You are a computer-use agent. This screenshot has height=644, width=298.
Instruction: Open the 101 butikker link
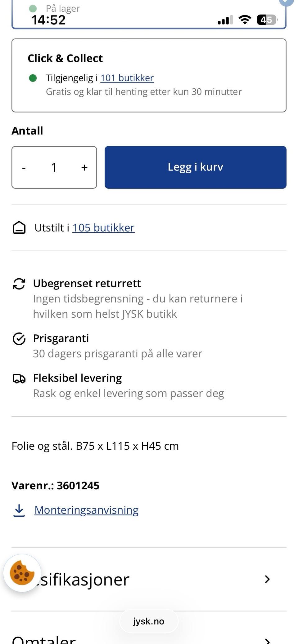pyautogui.click(x=127, y=78)
